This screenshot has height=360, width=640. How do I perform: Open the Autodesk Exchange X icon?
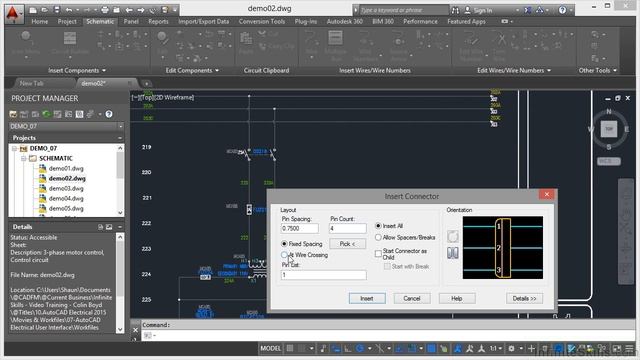[527, 10]
